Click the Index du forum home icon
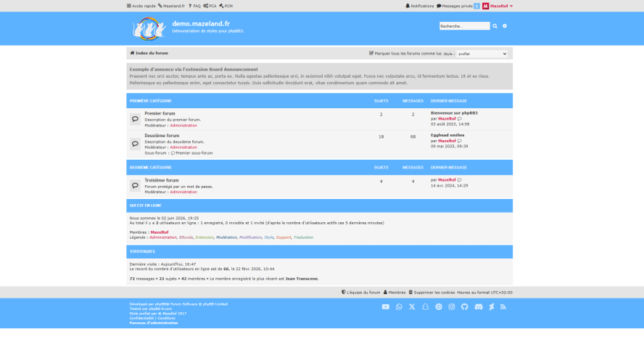 click(x=132, y=53)
